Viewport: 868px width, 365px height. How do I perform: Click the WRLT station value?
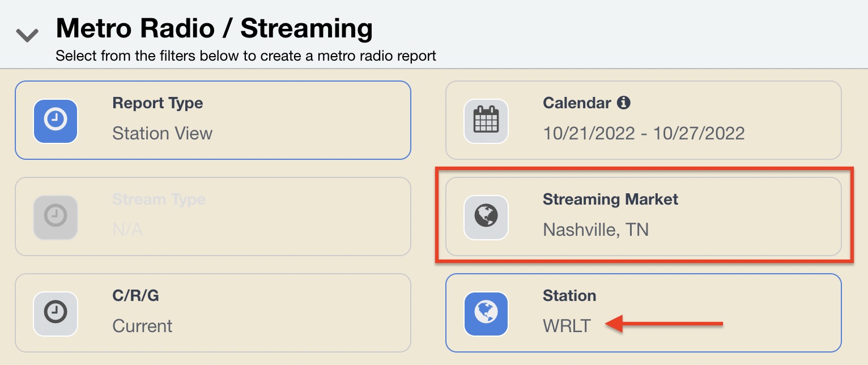(567, 326)
